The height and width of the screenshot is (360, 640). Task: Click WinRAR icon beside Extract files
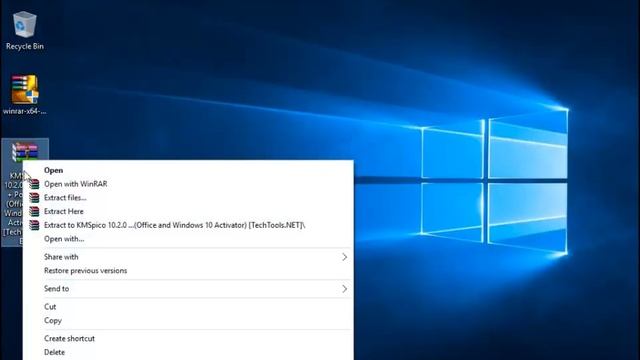pos(35,198)
